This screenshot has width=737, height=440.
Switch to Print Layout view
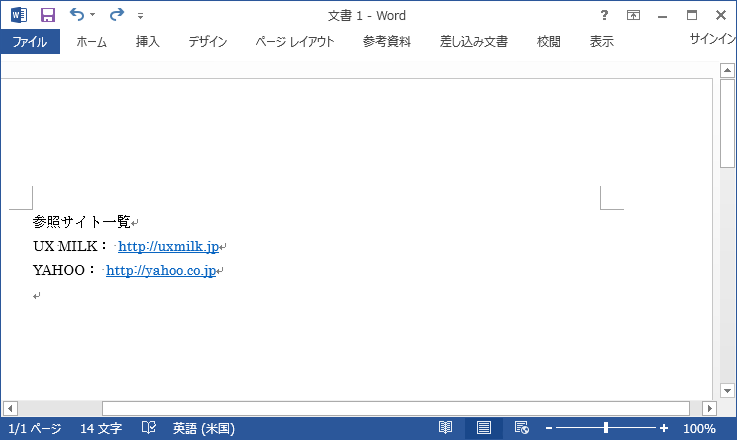pyautogui.click(x=484, y=428)
